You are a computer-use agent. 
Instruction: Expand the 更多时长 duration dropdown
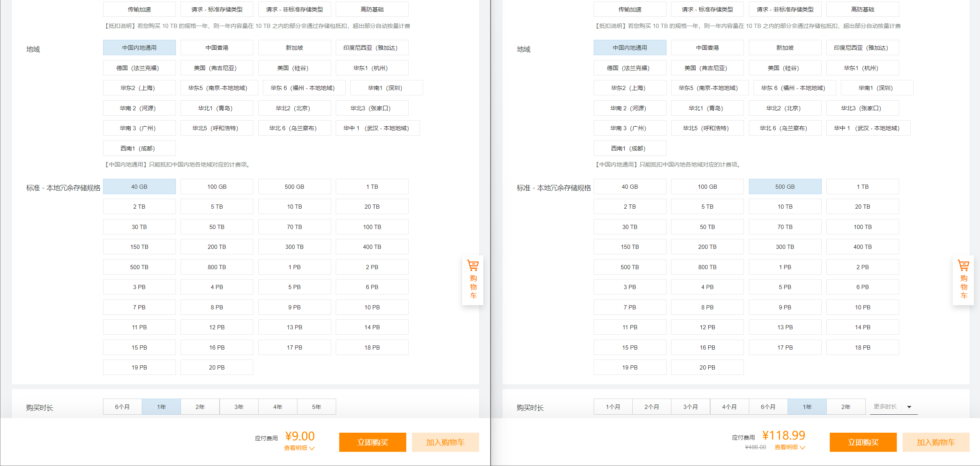(893, 407)
